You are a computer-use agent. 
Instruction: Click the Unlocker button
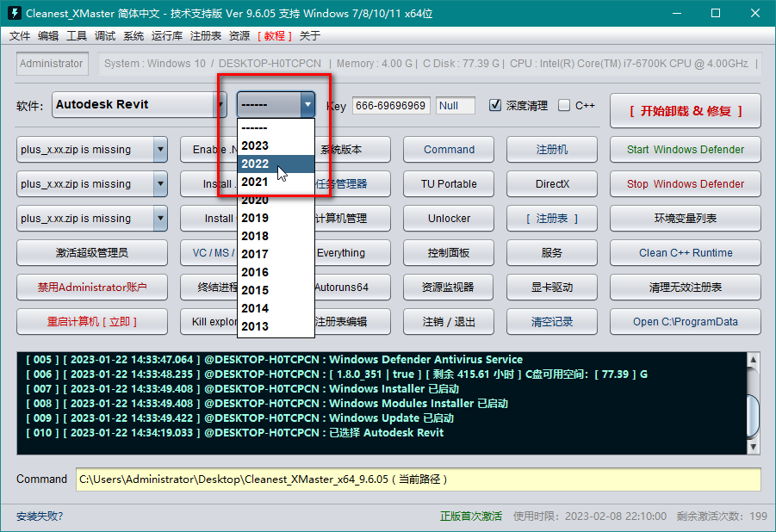449,219
